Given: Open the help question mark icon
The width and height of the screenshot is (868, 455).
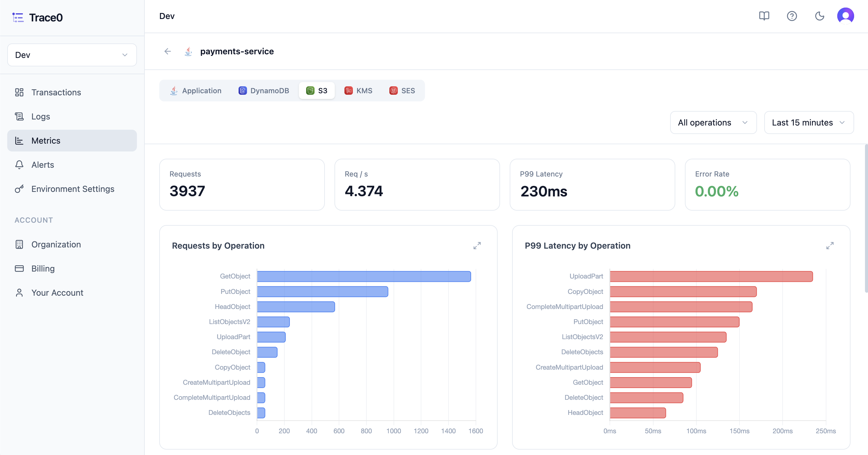Looking at the screenshot, I should coord(791,16).
